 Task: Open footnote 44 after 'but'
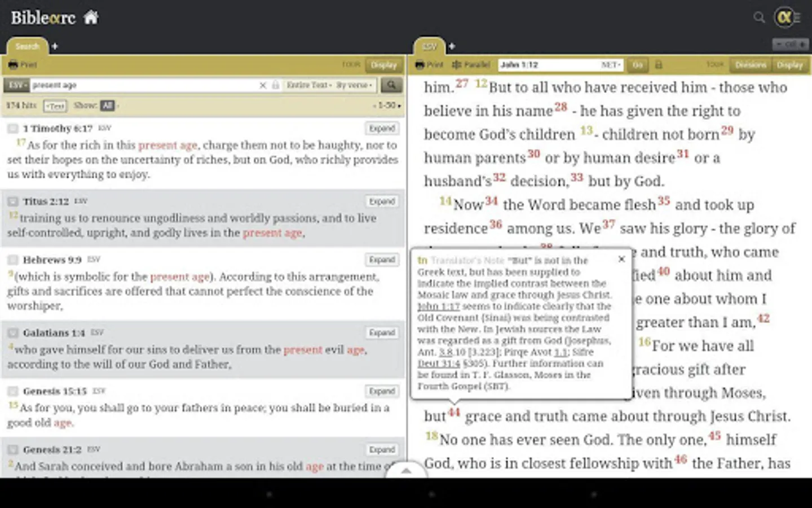[454, 412]
